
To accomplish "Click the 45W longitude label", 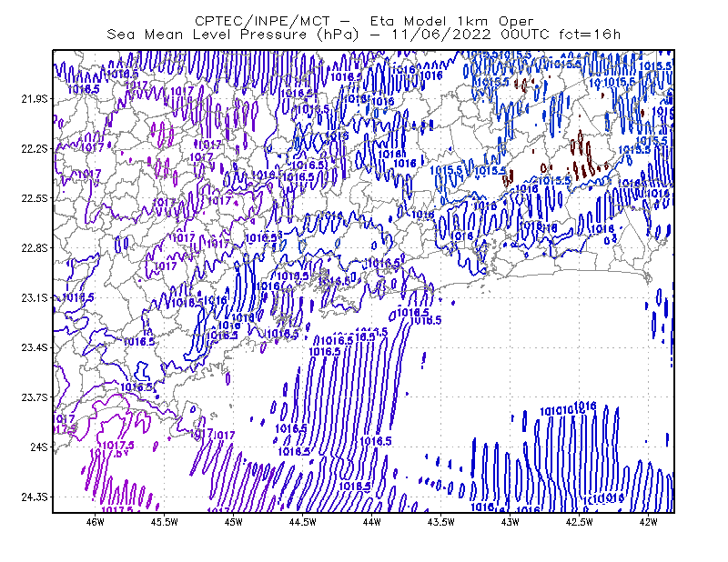I will pyautogui.click(x=234, y=522).
